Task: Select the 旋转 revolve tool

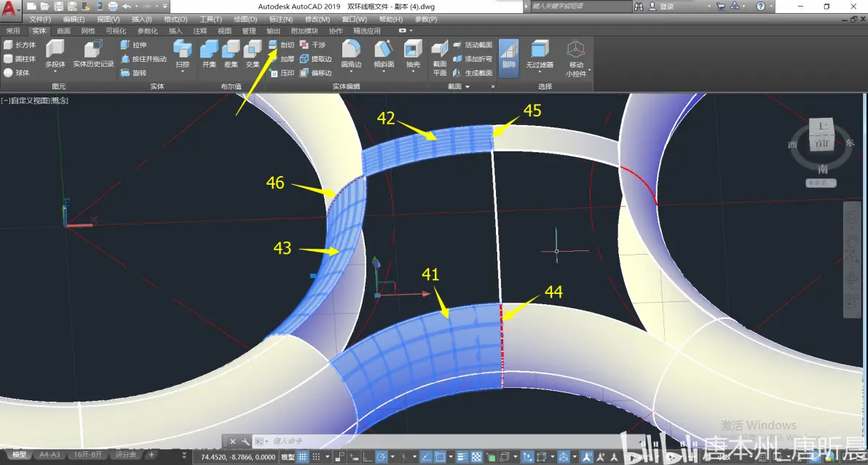Action: pos(134,73)
